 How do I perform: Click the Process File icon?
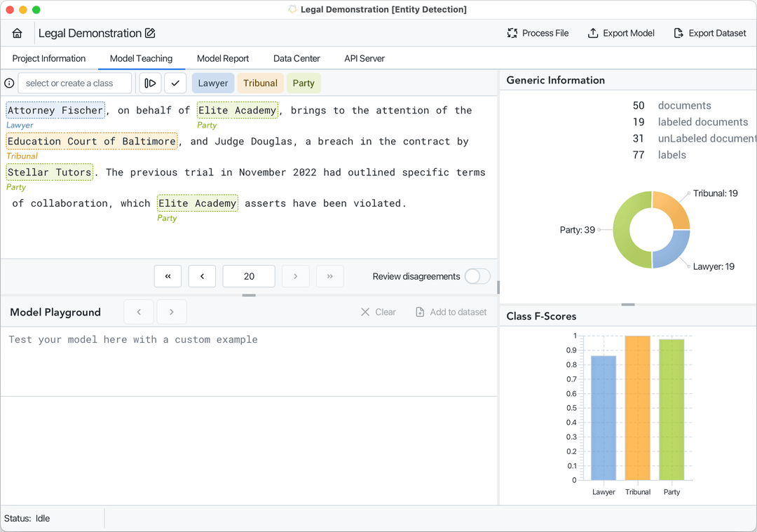click(514, 33)
